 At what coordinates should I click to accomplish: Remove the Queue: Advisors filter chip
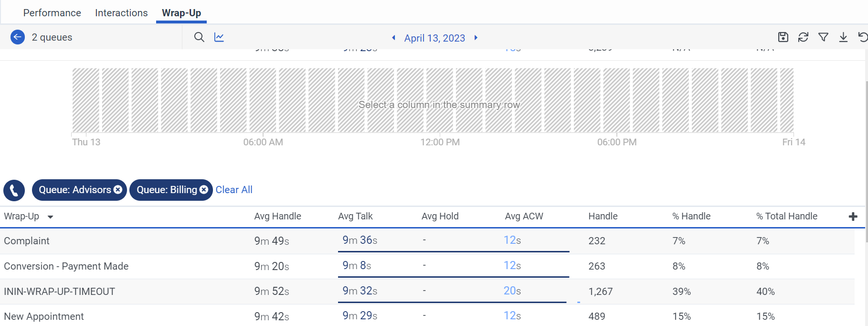coord(118,190)
